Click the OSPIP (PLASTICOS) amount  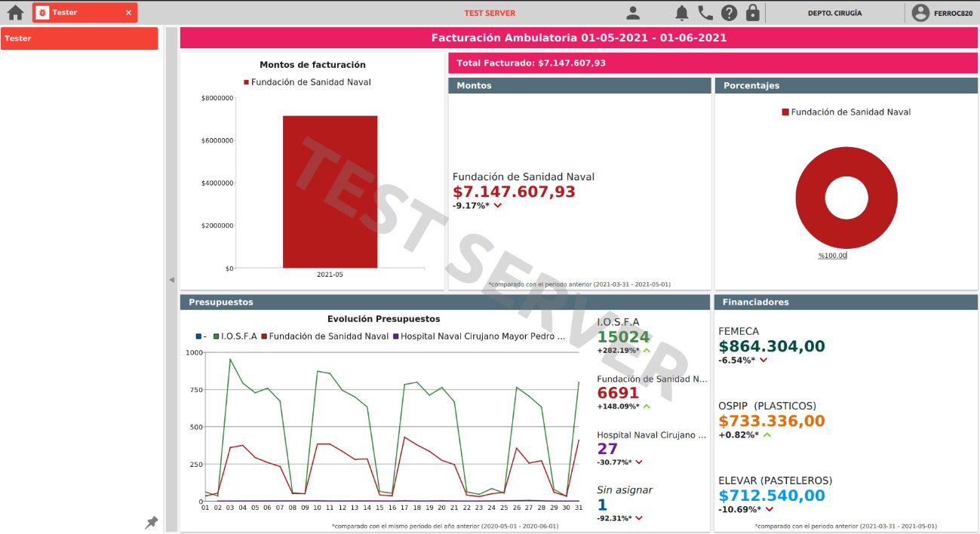(x=772, y=422)
